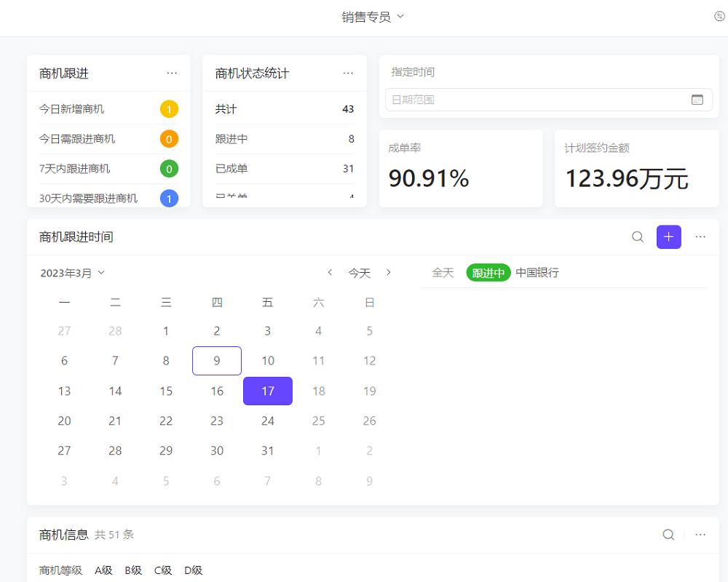The width and height of the screenshot is (728, 582).
Task: Click the ellipsis menu on 商机信息
Action: click(x=700, y=534)
